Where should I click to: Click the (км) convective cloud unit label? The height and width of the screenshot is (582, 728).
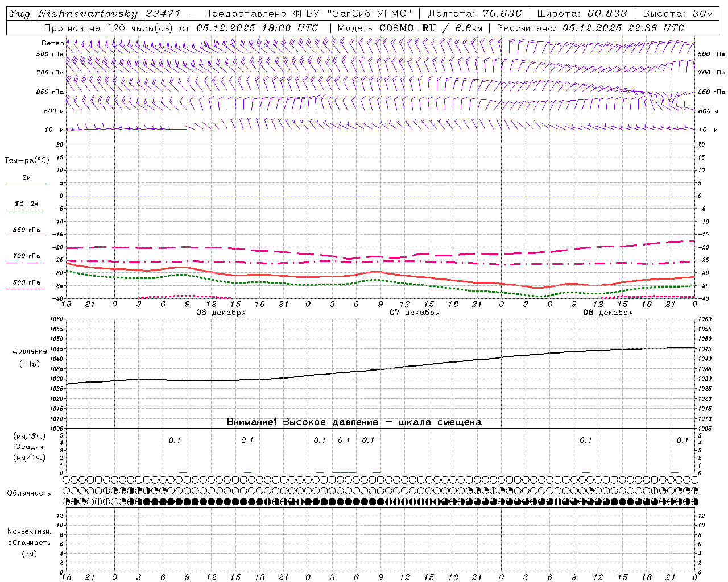pos(29,554)
